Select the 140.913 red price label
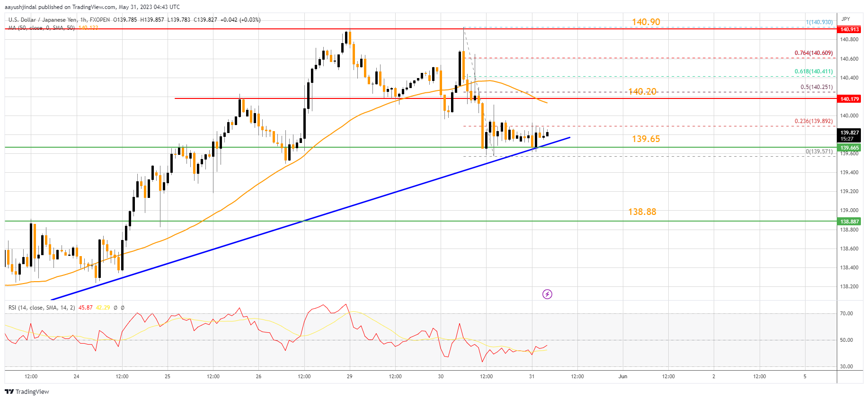This screenshot has height=400, width=868. (x=850, y=29)
